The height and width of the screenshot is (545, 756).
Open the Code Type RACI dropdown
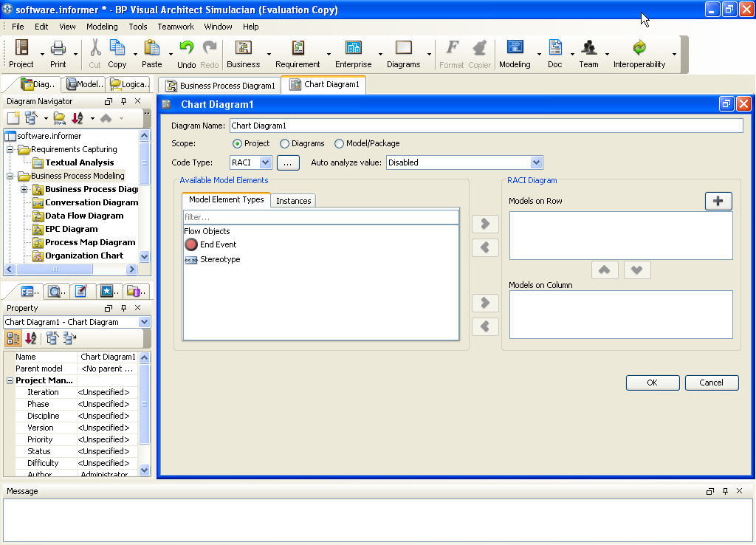(x=265, y=162)
